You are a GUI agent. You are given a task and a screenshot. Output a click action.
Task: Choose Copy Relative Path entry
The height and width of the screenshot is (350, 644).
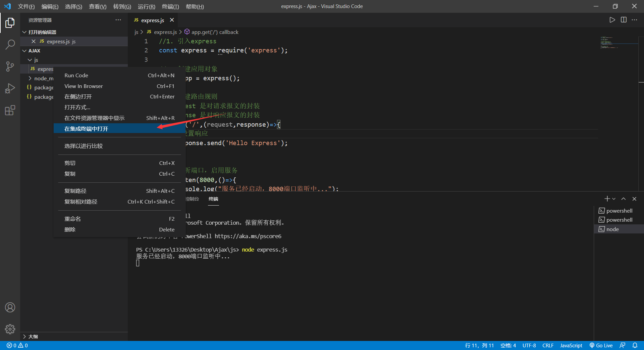pos(119,202)
